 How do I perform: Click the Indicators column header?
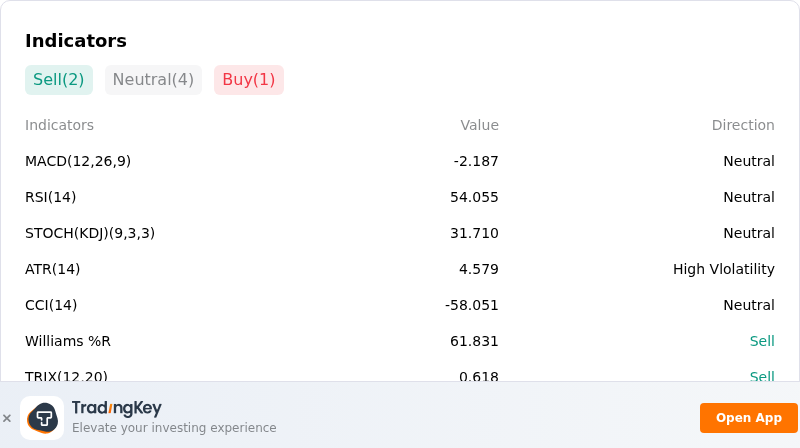coord(59,125)
